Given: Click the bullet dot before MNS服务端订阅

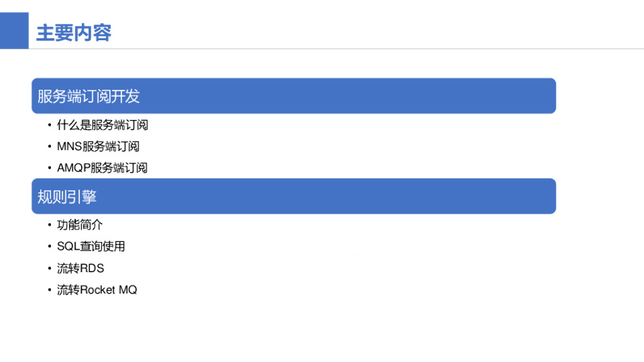Looking at the screenshot, I should 49,146.
